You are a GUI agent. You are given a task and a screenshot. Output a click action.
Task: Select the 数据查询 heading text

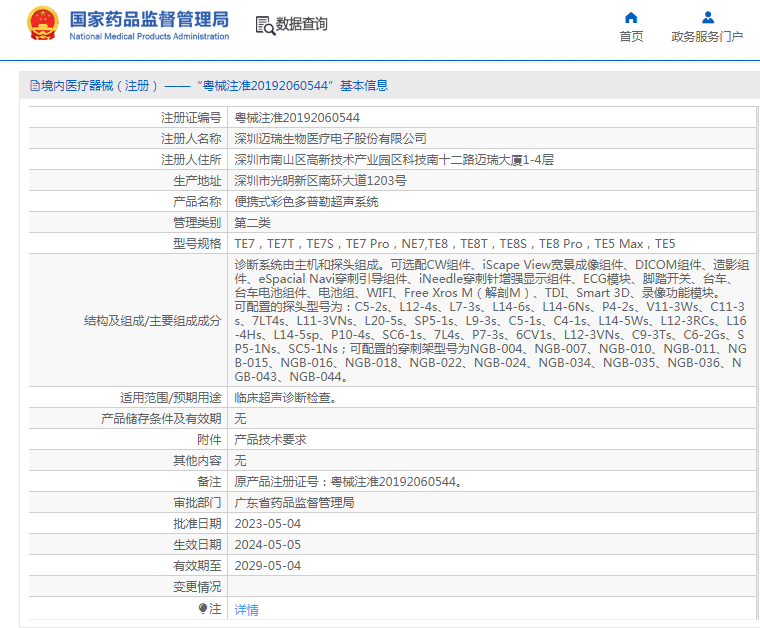(x=301, y=25)
